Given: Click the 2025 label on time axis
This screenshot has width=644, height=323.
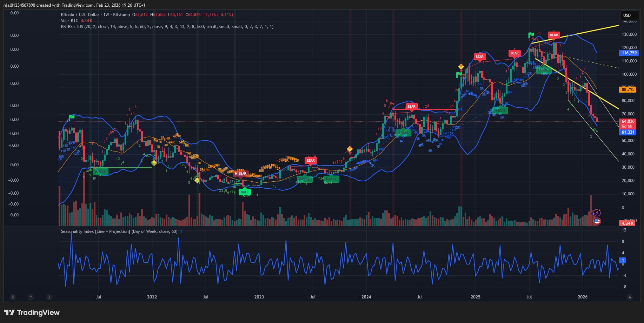Looking at the screenshot, I should click(476, 297).
